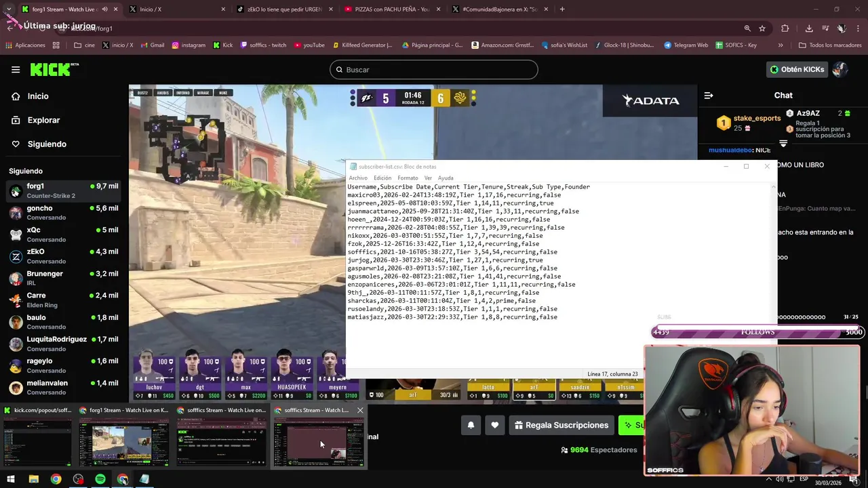Switch to #ComunidadBajonera en X tab
Viewport: 868px width, 488px height.
pos(500,9)
